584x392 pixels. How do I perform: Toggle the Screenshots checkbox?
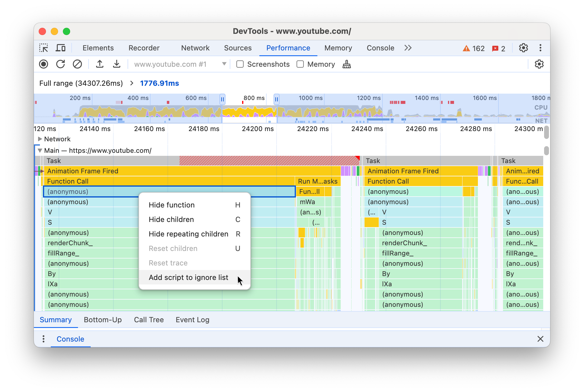(240, 64)
